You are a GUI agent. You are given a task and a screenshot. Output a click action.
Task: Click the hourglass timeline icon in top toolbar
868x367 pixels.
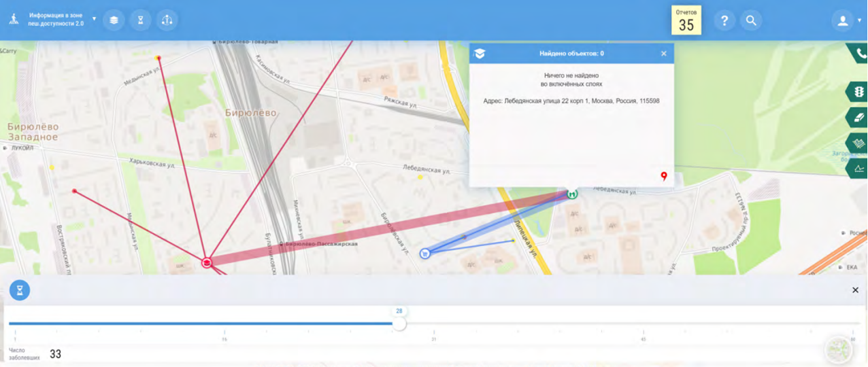(140, 20)
